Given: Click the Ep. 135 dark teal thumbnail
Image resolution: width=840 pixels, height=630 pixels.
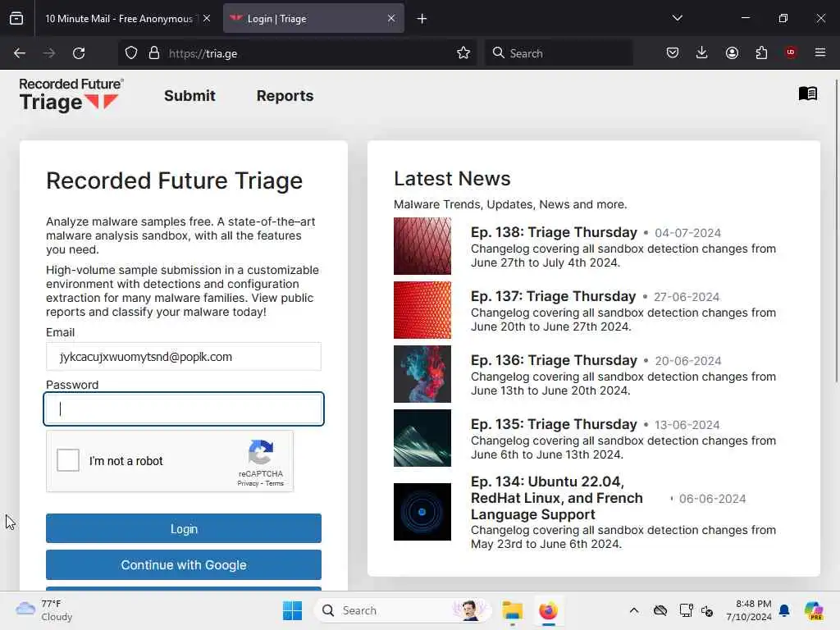Looking at the screenshot, I should (x=422, y=438).
